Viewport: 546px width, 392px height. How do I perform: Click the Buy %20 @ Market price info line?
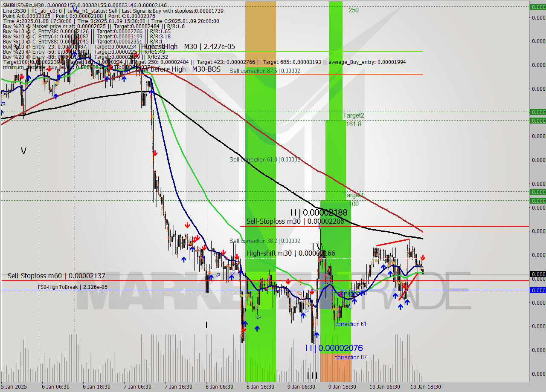tap(93, 26)
